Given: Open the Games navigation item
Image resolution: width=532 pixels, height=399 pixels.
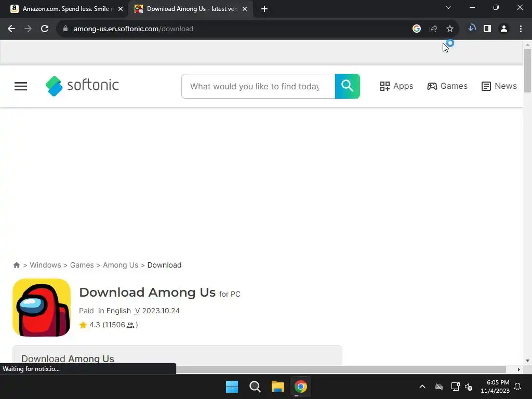Looking at the screenshot, I should tap(447, 86).
